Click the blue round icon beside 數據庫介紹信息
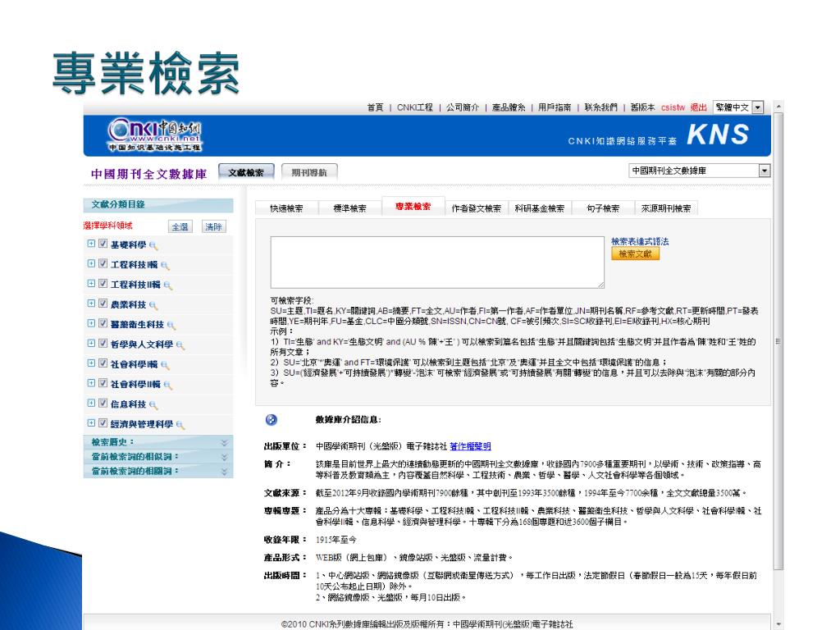 tap(272, 420)
